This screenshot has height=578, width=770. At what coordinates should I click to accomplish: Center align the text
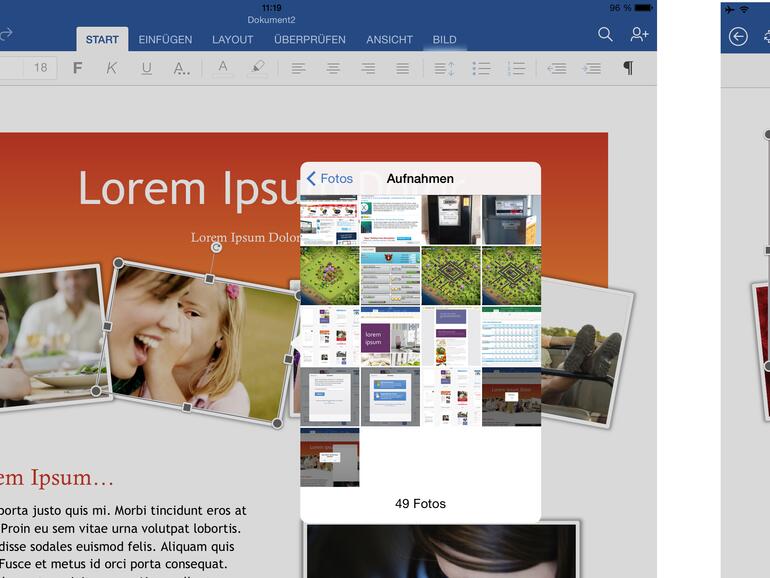(333, 68)
